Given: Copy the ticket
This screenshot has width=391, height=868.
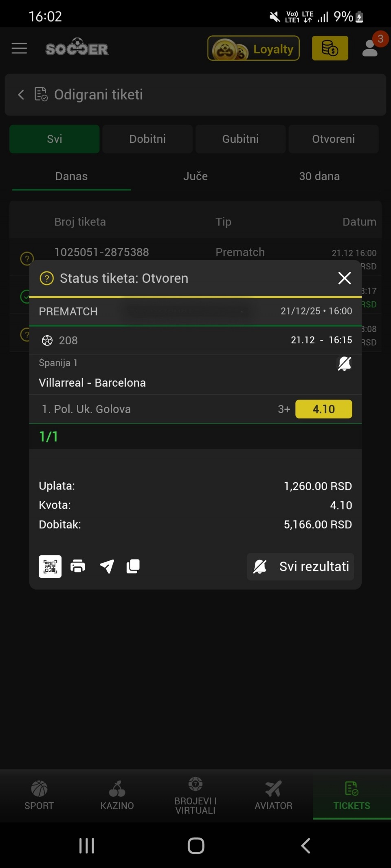Looking at the screenshot, I should (133, 566).
